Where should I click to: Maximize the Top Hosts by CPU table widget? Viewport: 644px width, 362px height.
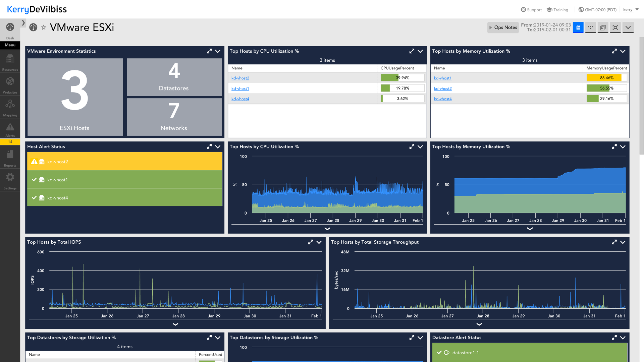412,51
